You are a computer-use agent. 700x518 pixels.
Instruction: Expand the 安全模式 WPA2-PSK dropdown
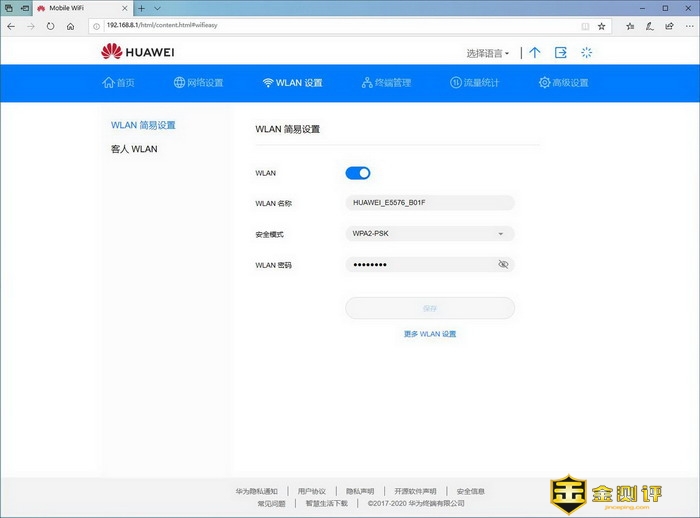pos(500,234)
